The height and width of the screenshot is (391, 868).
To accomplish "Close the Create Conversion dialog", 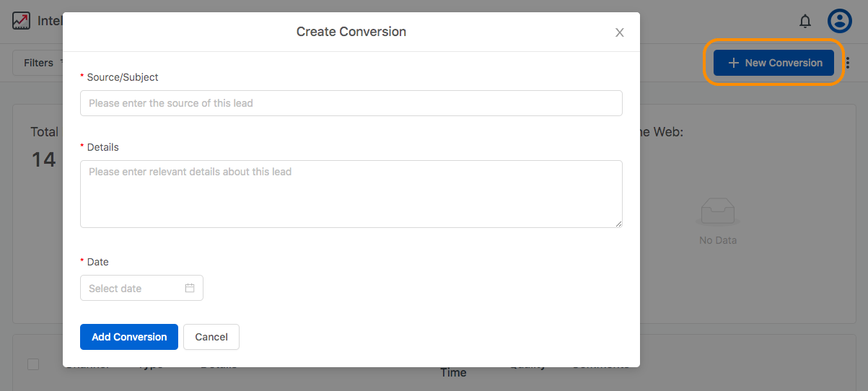I will click(619, 32).
